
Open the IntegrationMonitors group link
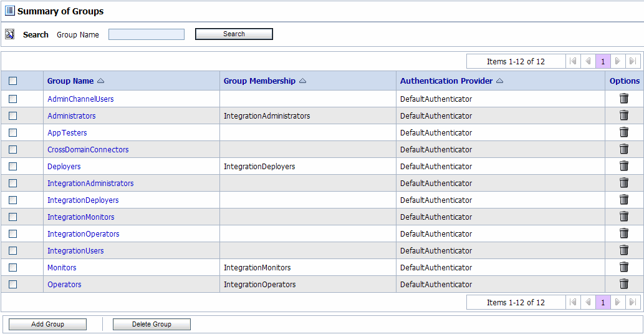(x=81, y=217)
